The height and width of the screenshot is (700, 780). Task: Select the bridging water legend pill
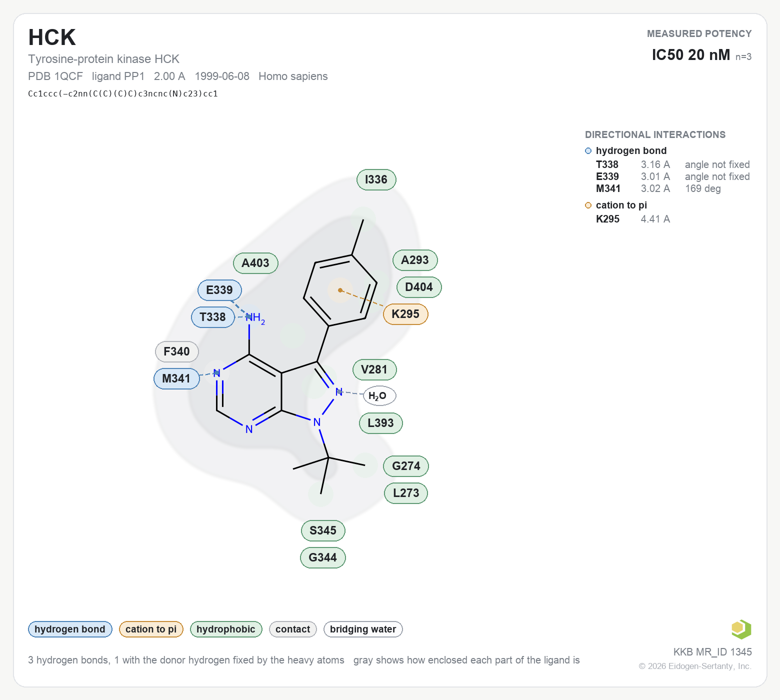(363, 629)
